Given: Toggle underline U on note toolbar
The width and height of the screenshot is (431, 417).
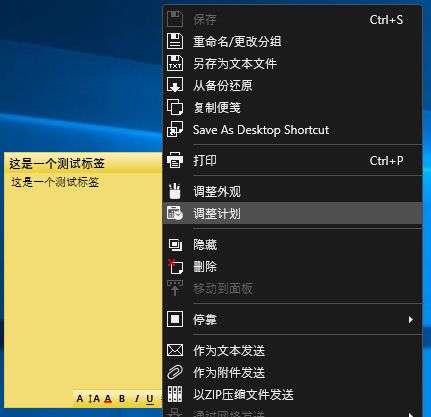Looking at the screenshot, I should [x=150, y=399].
